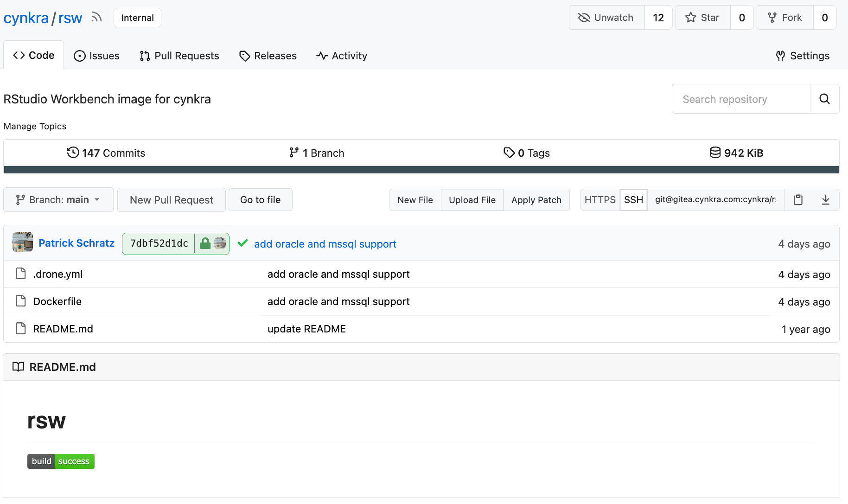Open the Branch: main dropdown

pyautogui.click(x=58, y=200)
